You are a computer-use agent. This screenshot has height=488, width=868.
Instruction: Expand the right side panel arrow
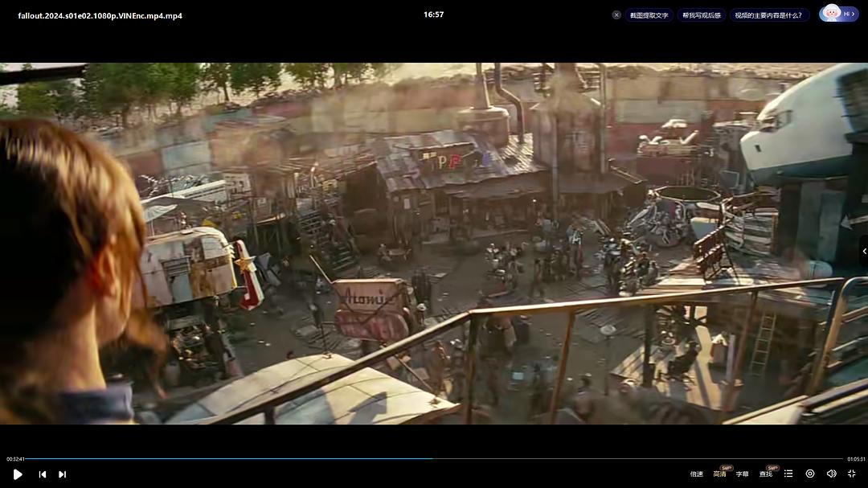(863, 252)
